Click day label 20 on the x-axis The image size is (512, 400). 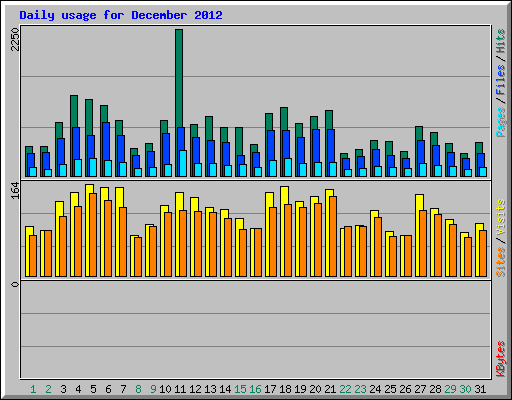(x=315, y=389)
